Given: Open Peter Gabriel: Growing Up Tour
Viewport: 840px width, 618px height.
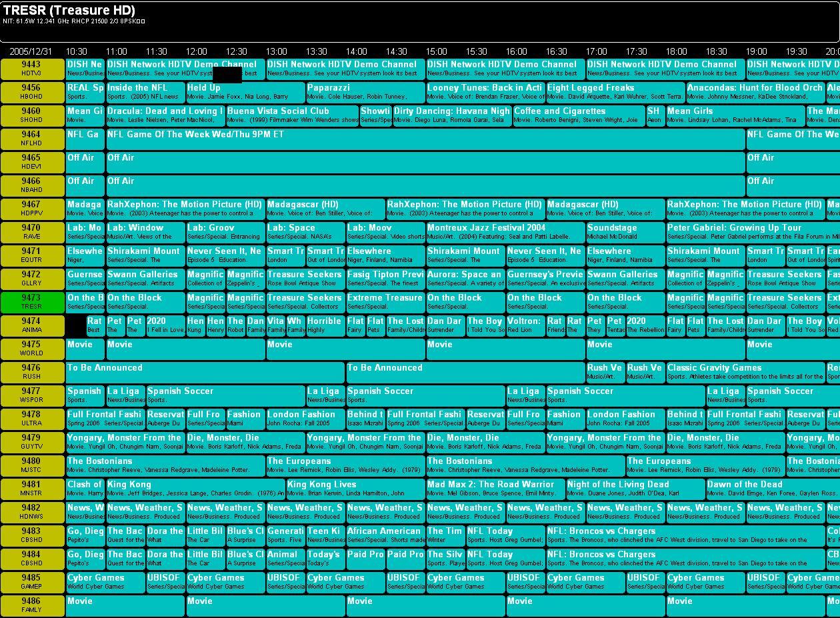Looking at the screenshot, I should click(753, 232).
